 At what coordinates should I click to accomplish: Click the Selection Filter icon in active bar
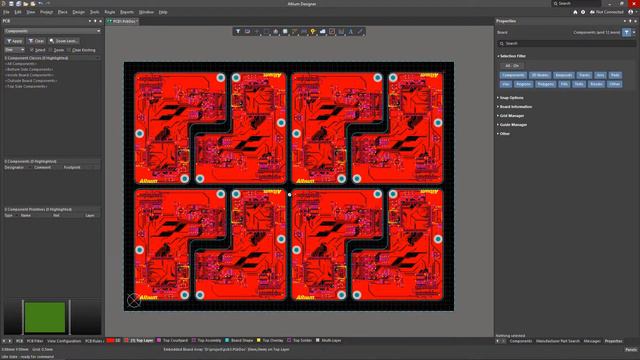pyautogui.click(x=238, y=31)
